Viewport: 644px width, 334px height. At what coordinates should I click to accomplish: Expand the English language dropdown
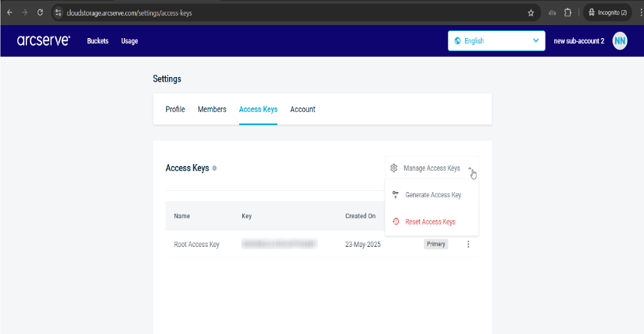[x=496, y=41]
